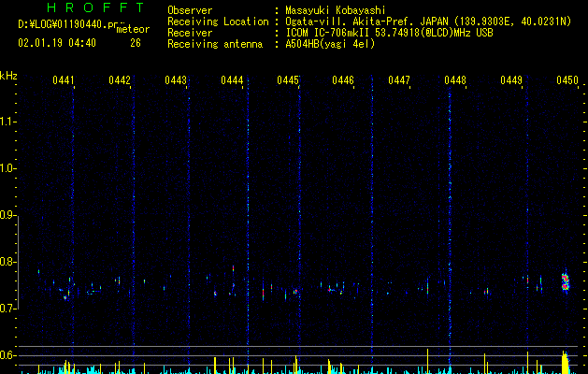Viewport: 588px width, 374px height.
Task: Click the 0450 time marker
Action: tap(567, 79)
